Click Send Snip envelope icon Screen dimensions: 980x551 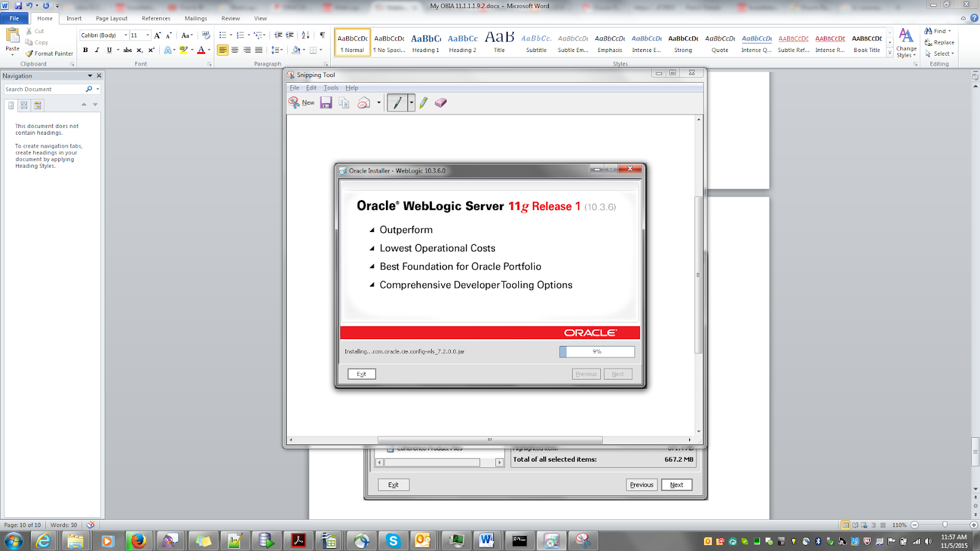point(364,103)
